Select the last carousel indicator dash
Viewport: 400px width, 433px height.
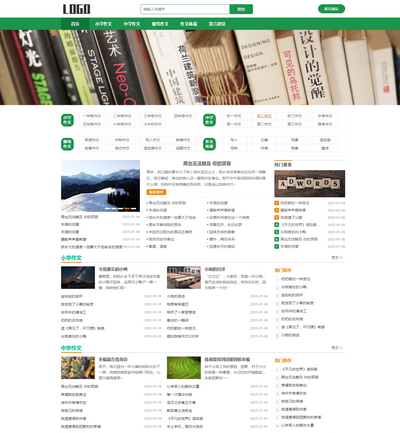(133, 209)
